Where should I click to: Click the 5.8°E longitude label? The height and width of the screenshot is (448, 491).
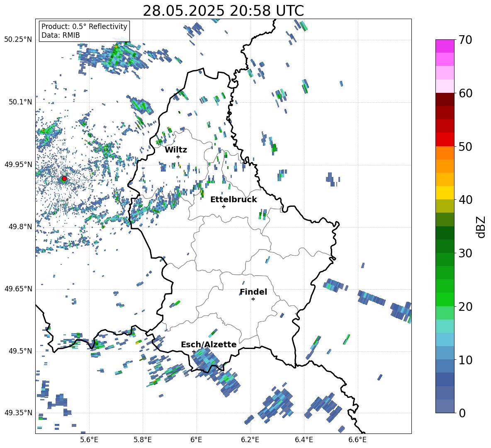143,440
